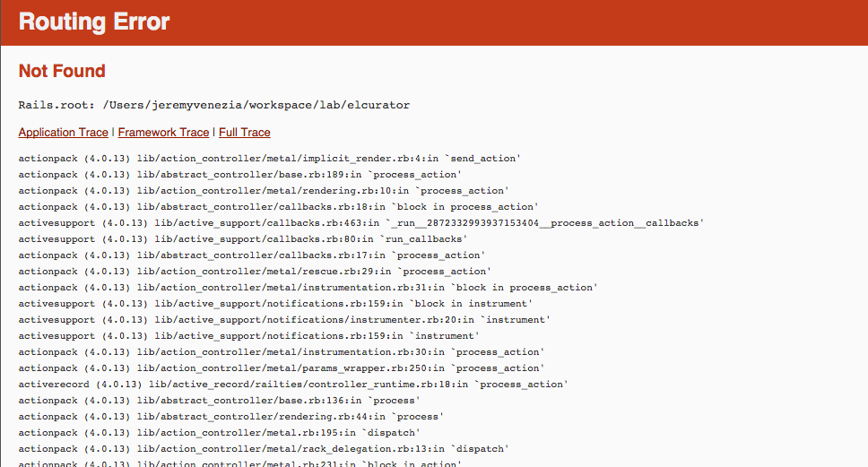
Task: Click the instrumentation.rb:31 trace line
Action: pos(308,288)
